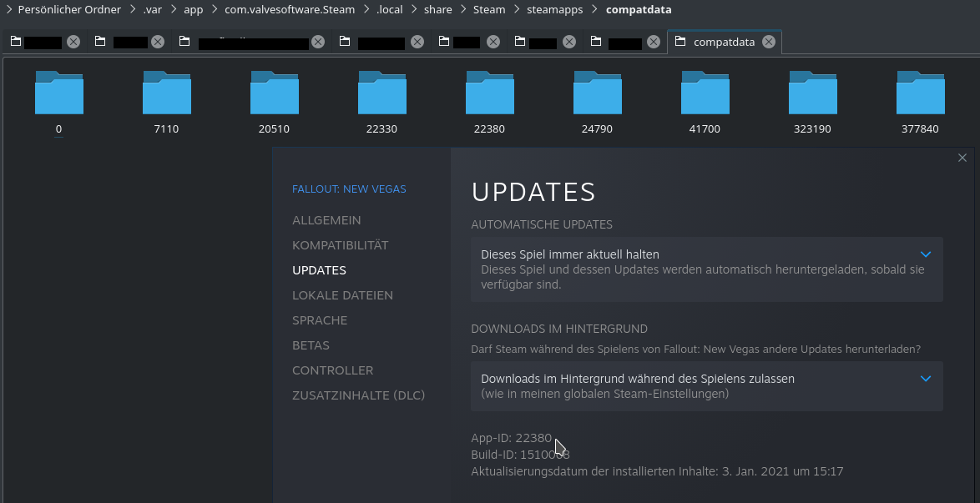
Task: Open LOKALE DATEIEN section
Action: pyautogui.click(x=342, y=295)
